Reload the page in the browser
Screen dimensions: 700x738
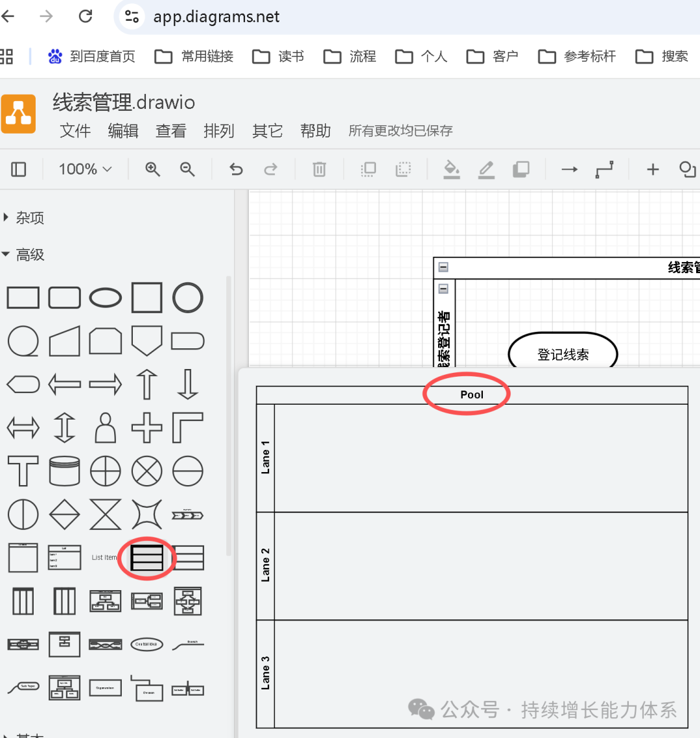coord(86,16)
